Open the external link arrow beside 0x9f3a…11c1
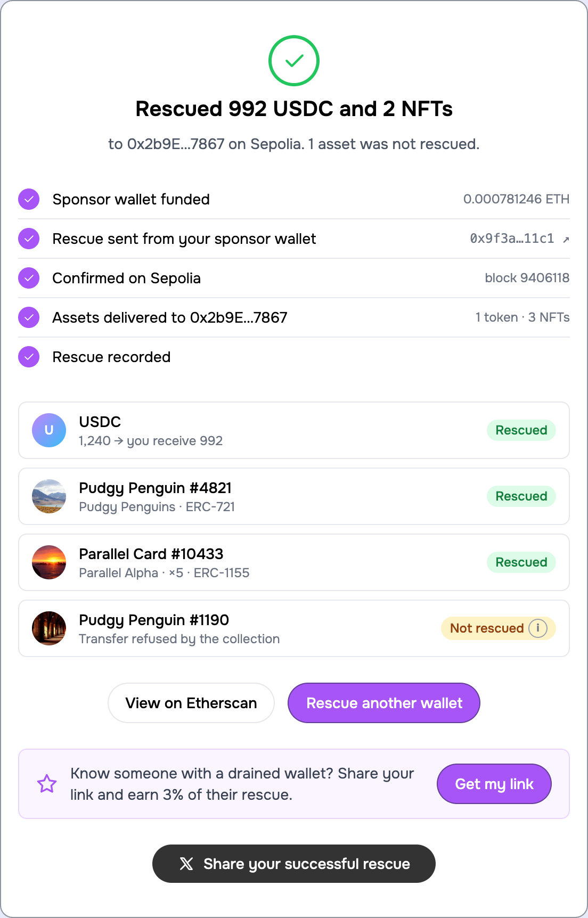 (566, 239)
